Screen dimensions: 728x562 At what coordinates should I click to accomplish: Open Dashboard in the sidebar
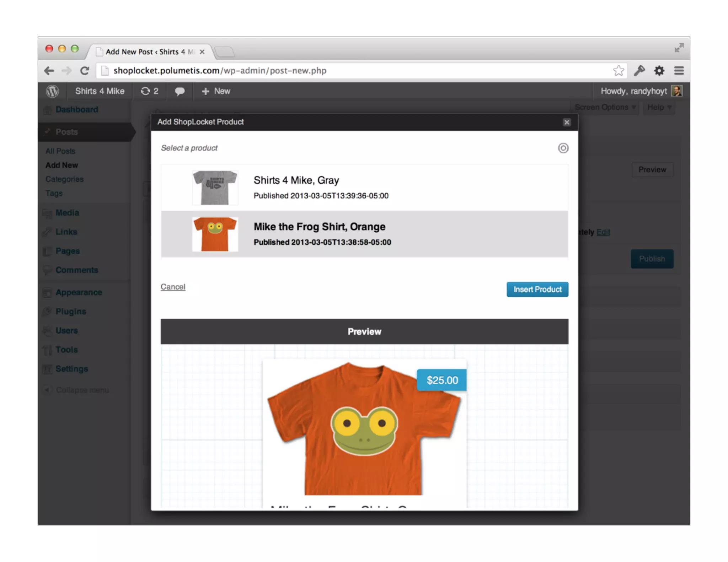pos(77,110)
